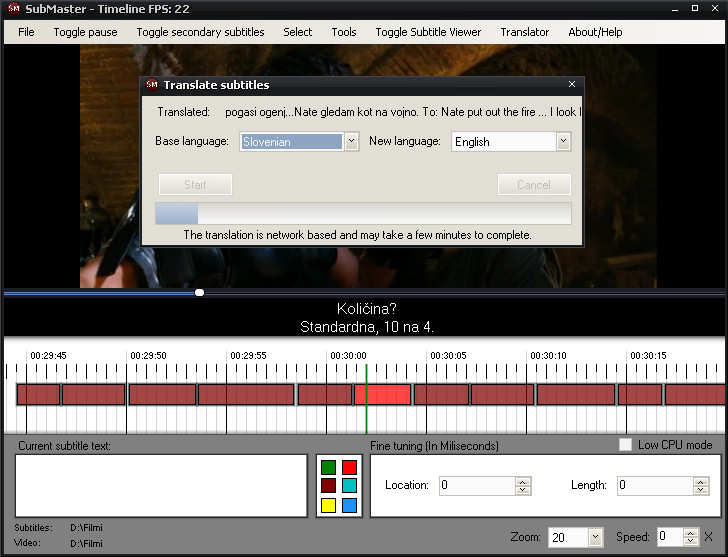Image resolution: width=728 pixels, height=557 pixels.
Task: Open the About/Help menu
Action: tap(595, 32)
